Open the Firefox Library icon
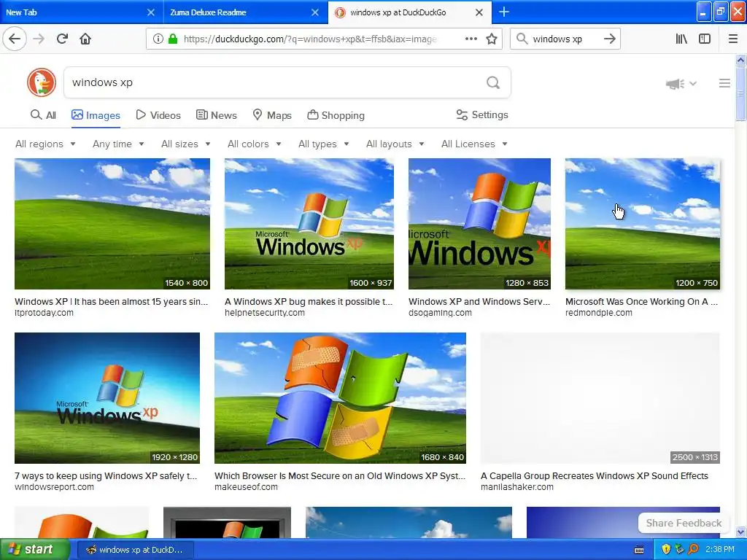The width and height of the screenshot is (747, 560). 681,39
